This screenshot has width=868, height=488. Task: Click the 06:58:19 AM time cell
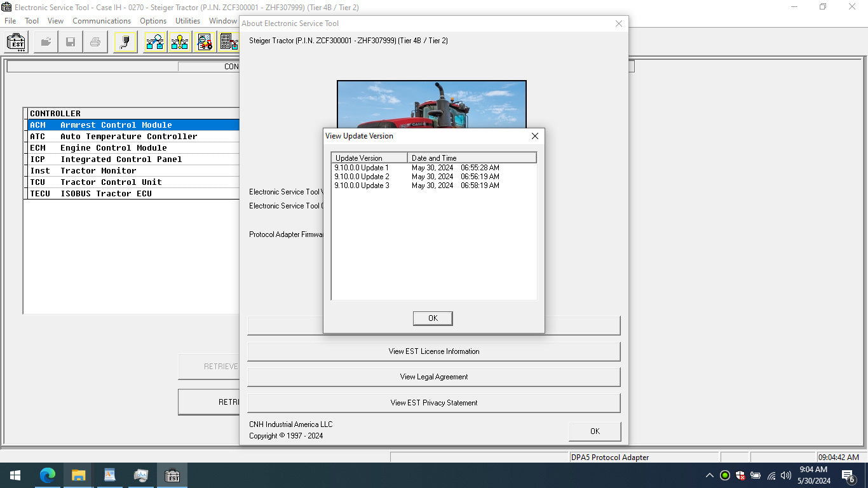(x=480, y=186)
